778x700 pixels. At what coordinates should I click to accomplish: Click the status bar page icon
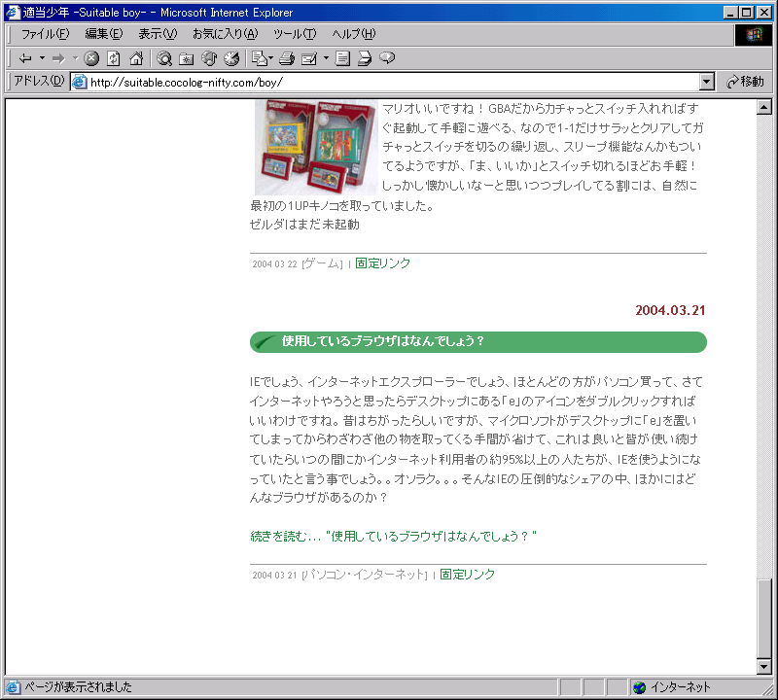coord(13,687)
